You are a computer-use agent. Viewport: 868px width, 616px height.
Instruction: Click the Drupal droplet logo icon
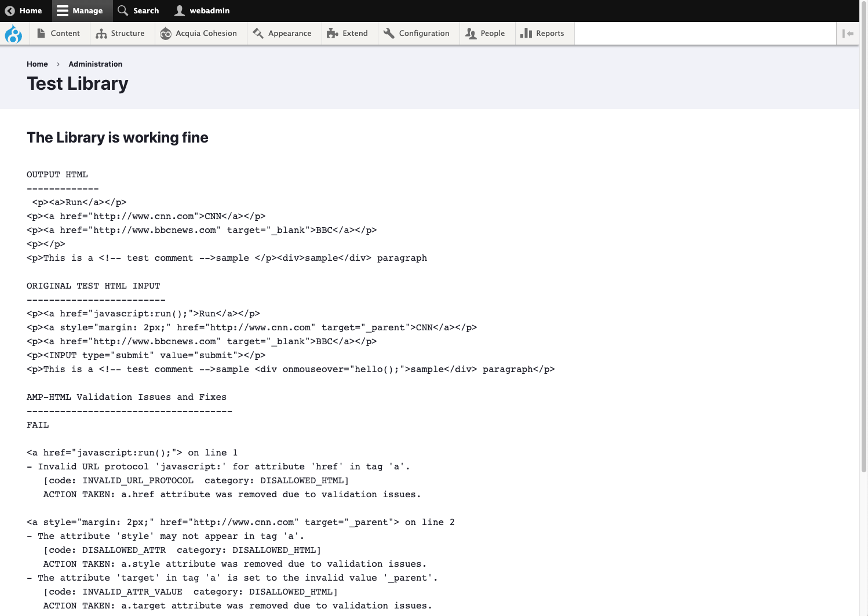pyautogui.click(x=13, y=34)
